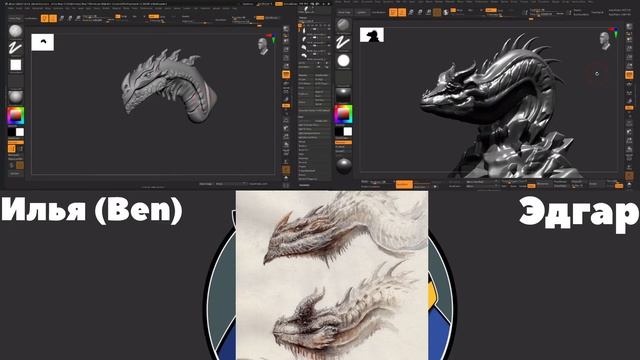The height and width of the screenshot is (360, 640).
Task: Click Move view icon on left window shelf
Action: [286, 129]
